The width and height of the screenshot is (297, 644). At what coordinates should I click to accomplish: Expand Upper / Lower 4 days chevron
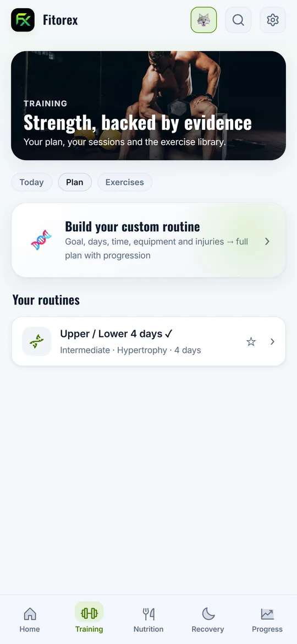[x=272, y=342]
